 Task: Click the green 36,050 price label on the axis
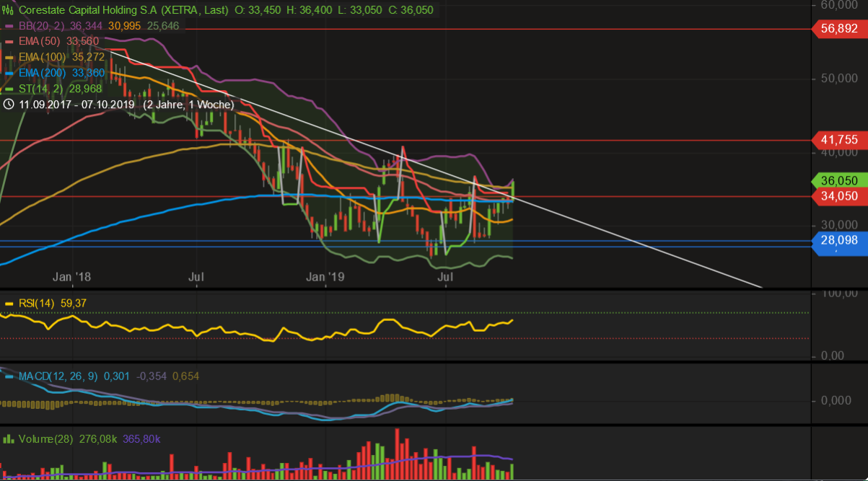tap(838, 180)
